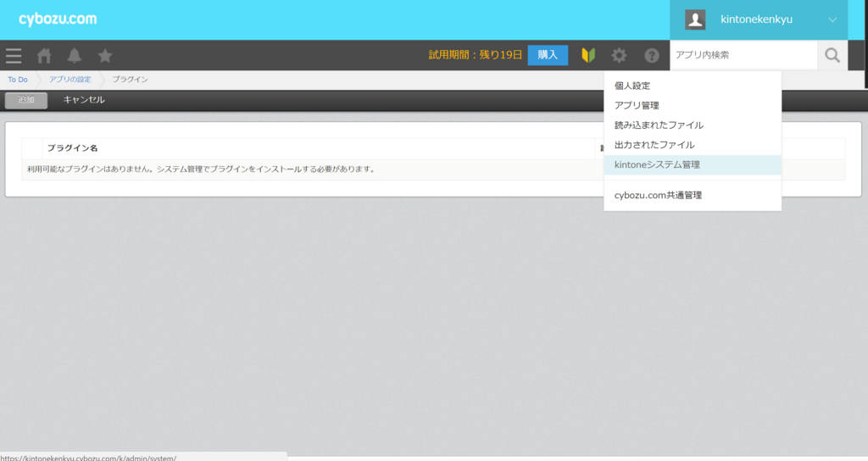Click the 試用期間：残り19日 trial notice

click(x=476, y=55)
